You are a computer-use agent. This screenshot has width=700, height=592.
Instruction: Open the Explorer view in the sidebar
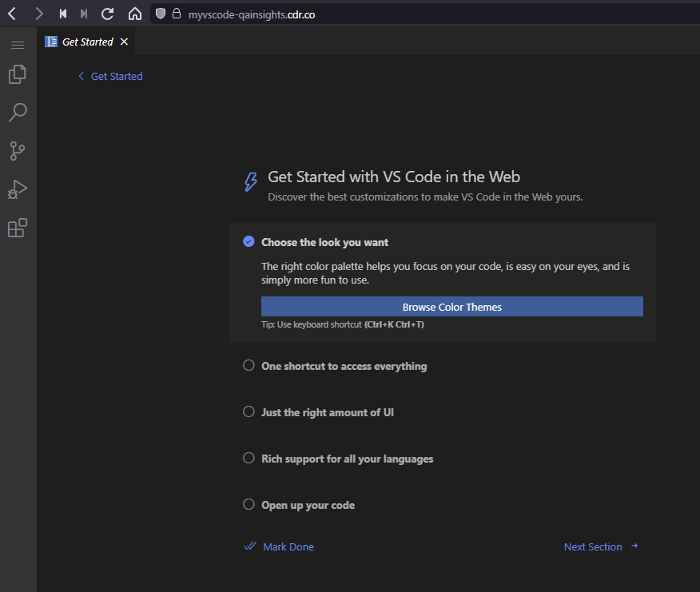tap(18, 74)
